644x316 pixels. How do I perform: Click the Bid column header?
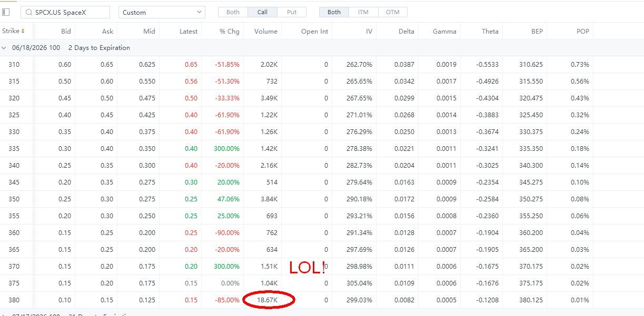(x=66, y=31)
